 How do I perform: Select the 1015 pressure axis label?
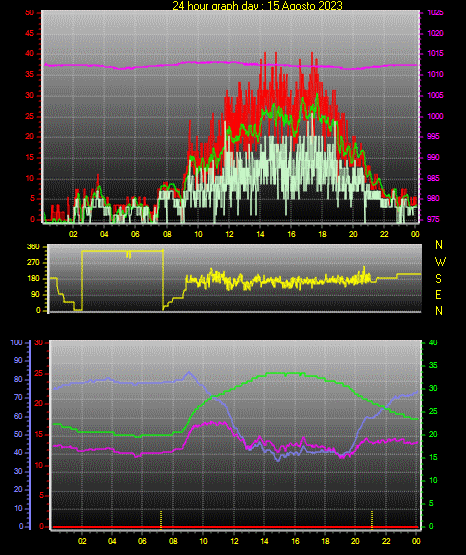coord(435,53)
